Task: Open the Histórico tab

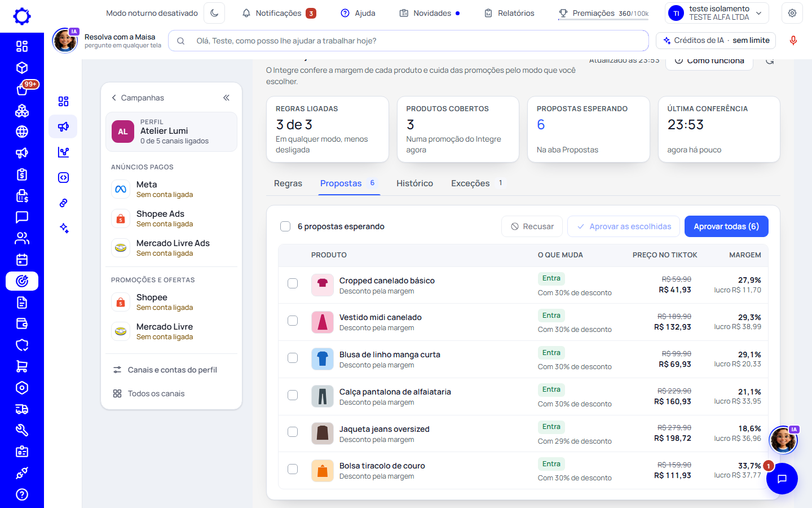Action: [x=414, y=183]
